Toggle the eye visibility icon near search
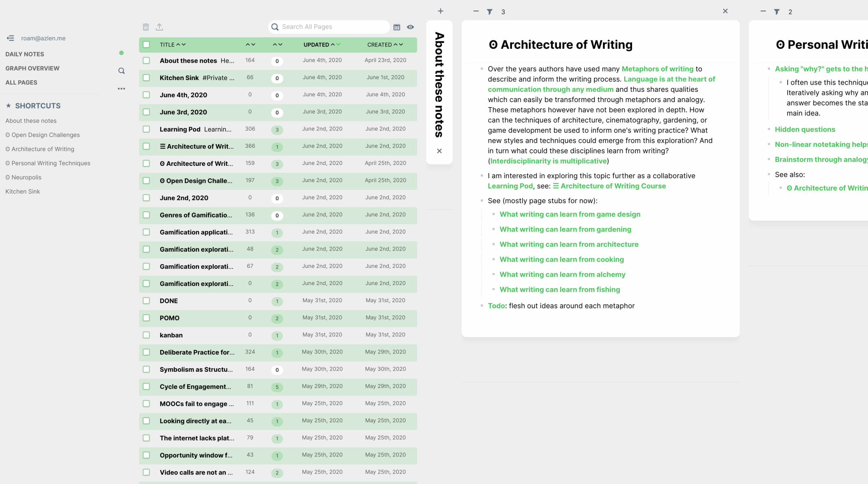The height and width of the screenshot is (484, 868). click(410, 27)
